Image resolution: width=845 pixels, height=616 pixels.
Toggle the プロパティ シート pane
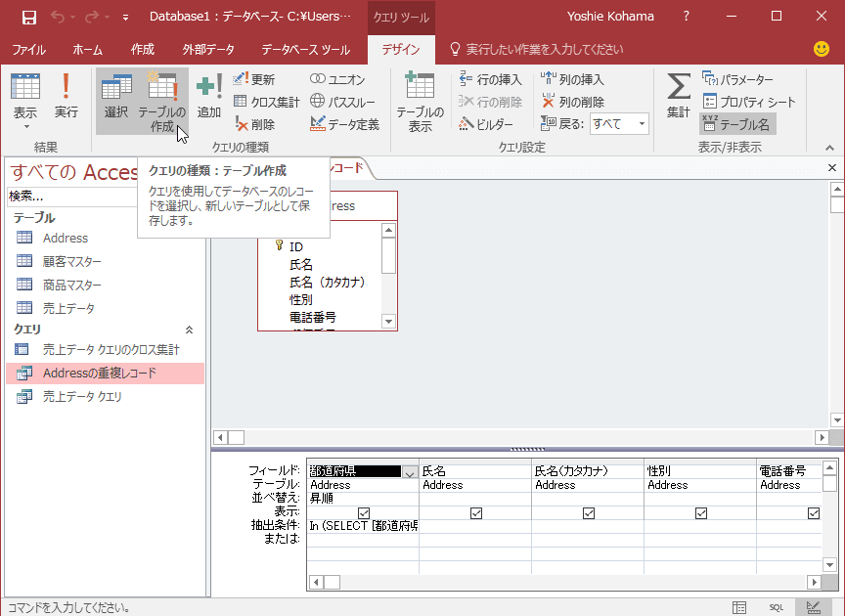749,102
